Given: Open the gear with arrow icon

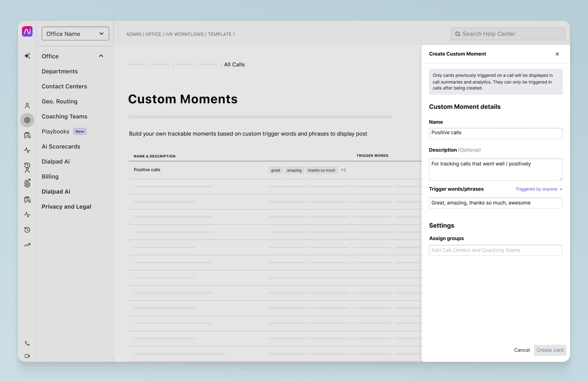Looking at the screenshot, I should [27, 183].
